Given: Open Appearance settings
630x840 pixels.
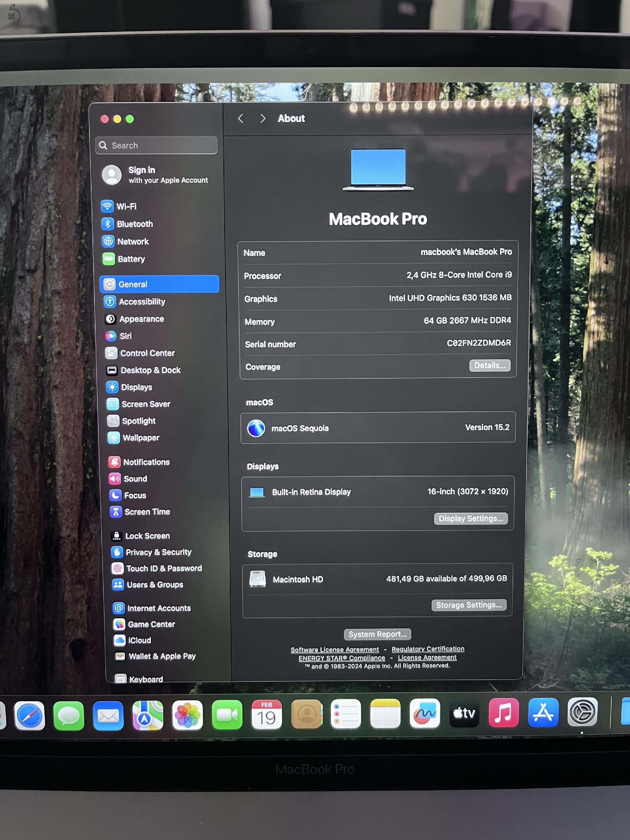Looking at the screenshot, I should tap(134, 319).
